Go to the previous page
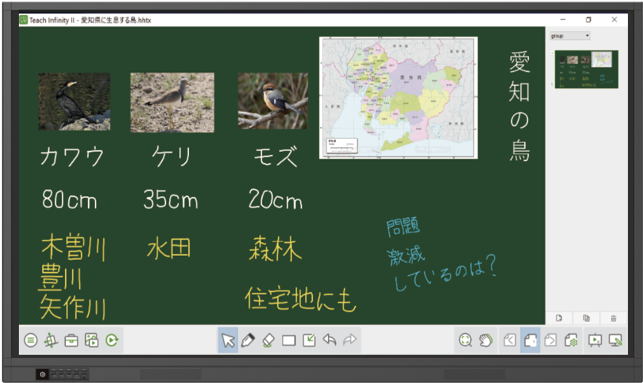This screenshot has width=643, height=383. 510,340
